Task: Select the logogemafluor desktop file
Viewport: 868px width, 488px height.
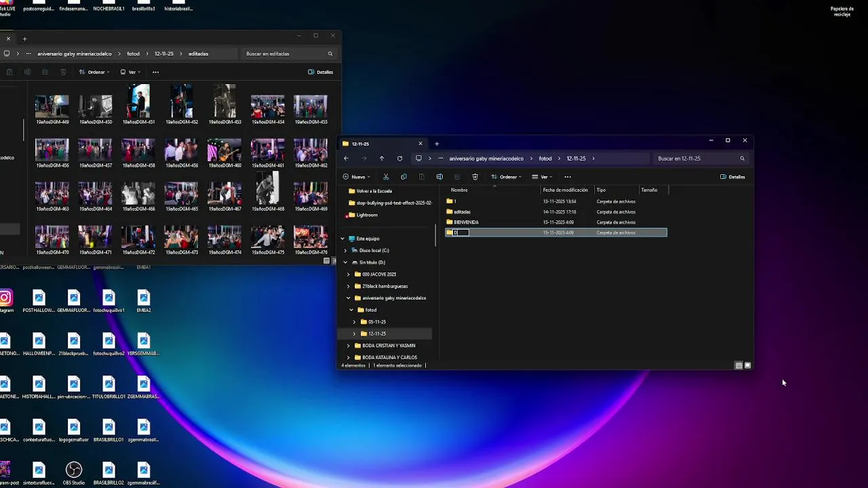Action: point(74,430)
